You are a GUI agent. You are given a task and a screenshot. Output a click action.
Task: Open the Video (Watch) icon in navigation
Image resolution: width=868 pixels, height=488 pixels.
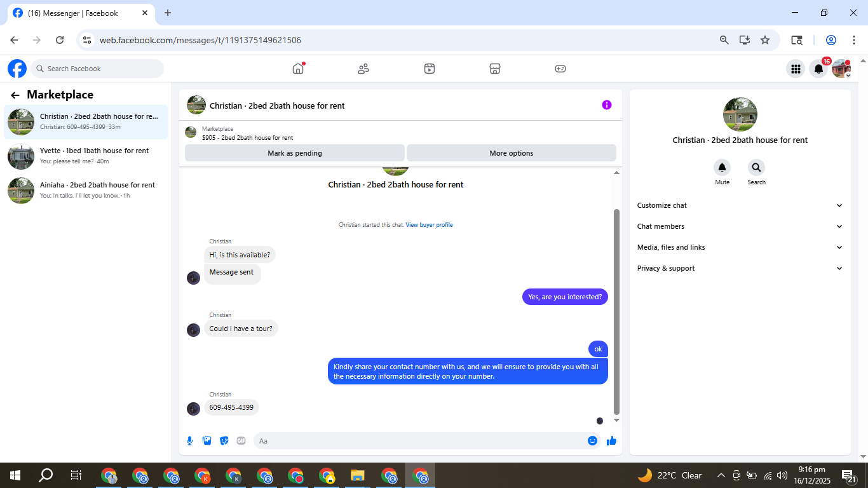tap(430, 69)
